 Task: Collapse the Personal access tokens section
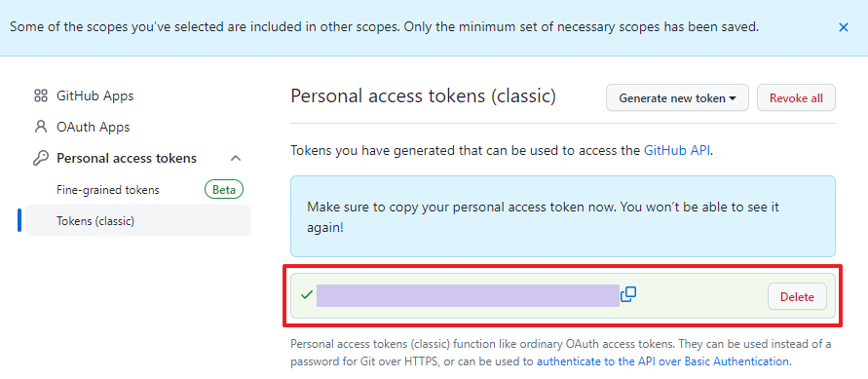click(236, 158)
